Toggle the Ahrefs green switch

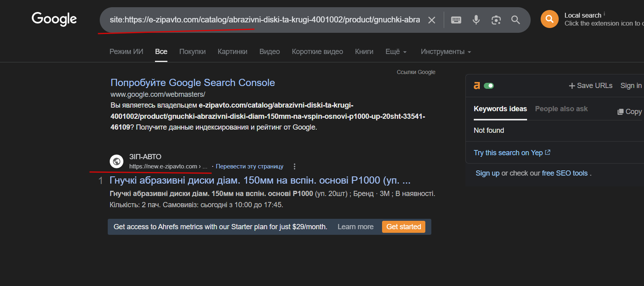point(489,86)
